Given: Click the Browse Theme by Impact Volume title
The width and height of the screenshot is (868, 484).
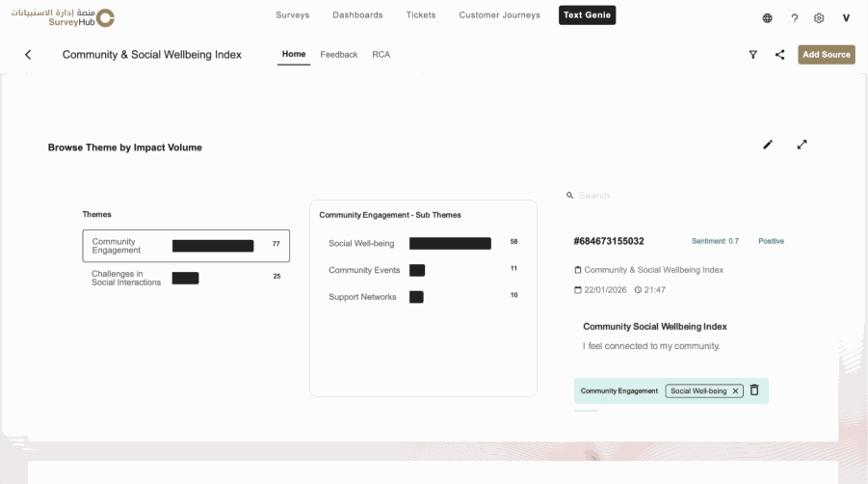Looking at the screenshot, I should click(124, 148).
